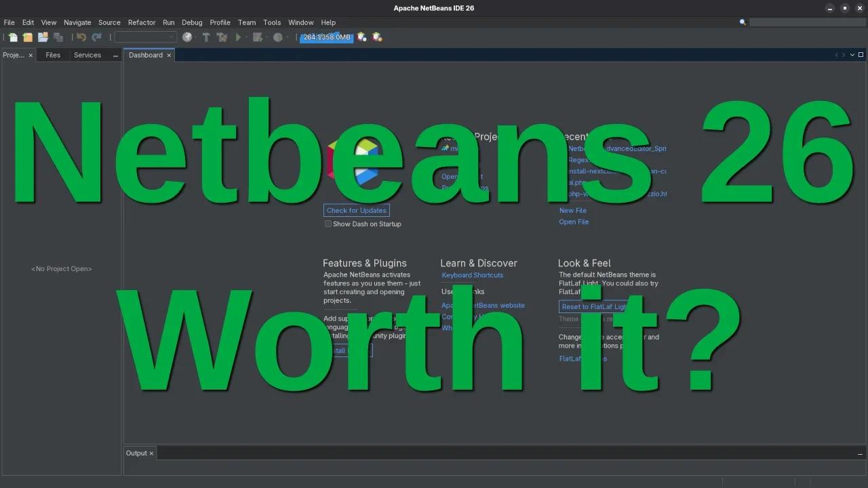Click the Profile toolbar icon
The image size is (868, 488).
pyautogui.click(x=278, y=37)
